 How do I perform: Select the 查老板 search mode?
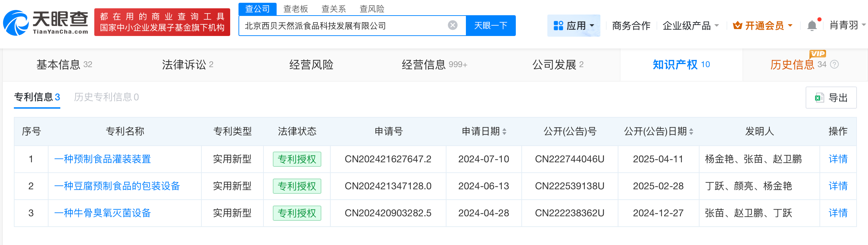[x=295, y=9]
